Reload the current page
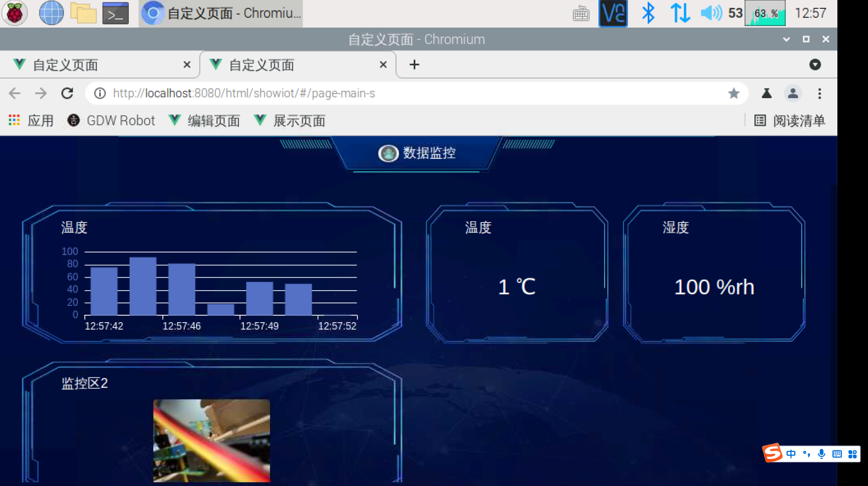Screen dimensions: 868x486 tap(67, 93)
